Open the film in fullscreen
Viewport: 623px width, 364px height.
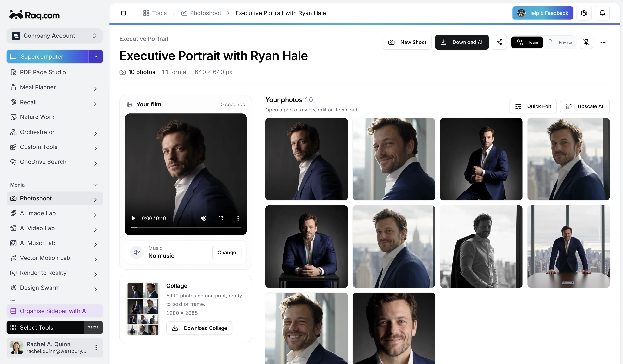pyautogui.click(x=220, y=218)
